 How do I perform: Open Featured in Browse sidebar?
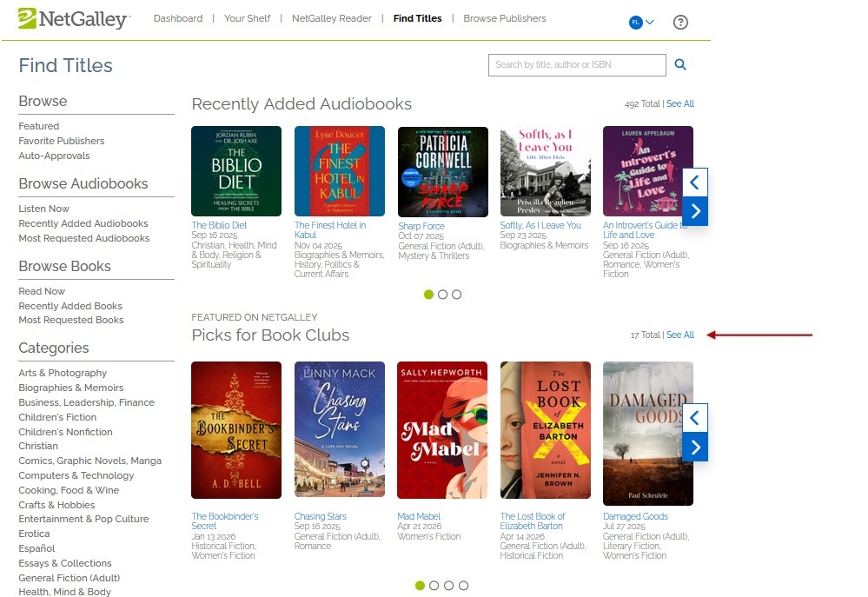pos(39,126)
